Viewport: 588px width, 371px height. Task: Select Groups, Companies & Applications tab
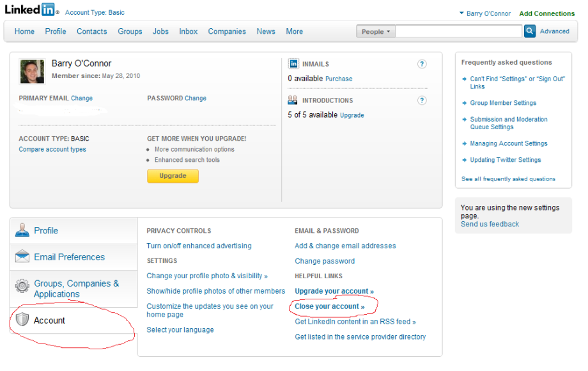tap(74, 289)
